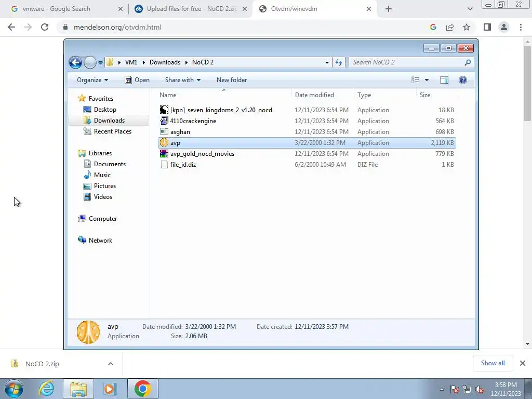The height and width of the screenshot is (399, 532).
Task: Click the asghan file icon
Action: click(164, 131)
